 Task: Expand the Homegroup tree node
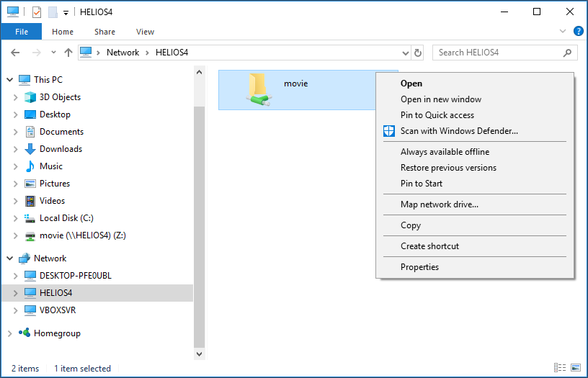[10, 333]
